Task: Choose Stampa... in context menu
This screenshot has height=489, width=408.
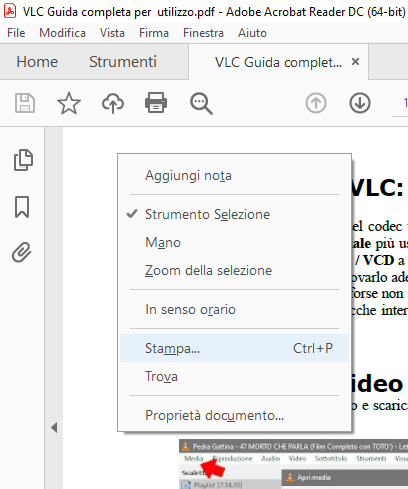Action: [x=234, y=348]
